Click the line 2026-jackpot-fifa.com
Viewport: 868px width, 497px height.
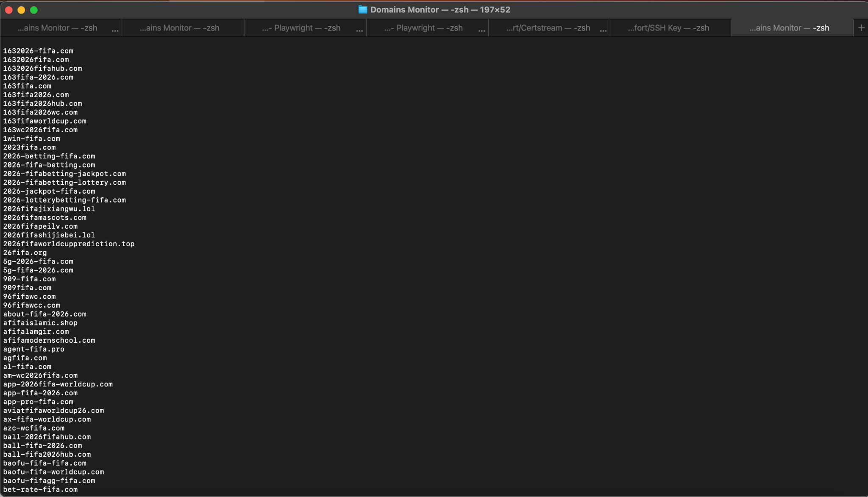click(x=49, y=191)
